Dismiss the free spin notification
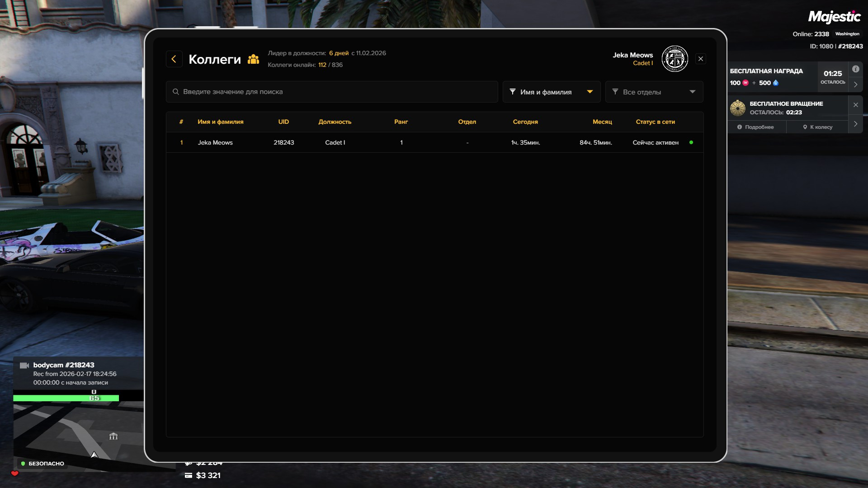 click(x=855, y=105)
